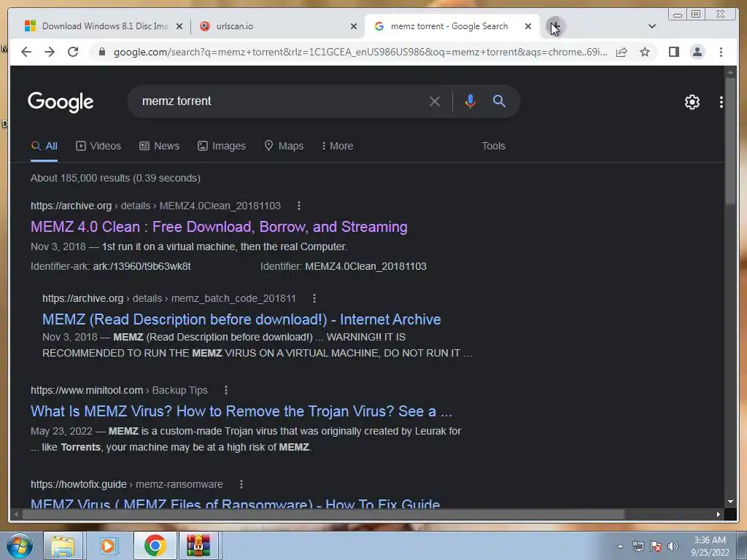Image resolution: width=747 pixels, height=560 pixels.
Task: Click the vertical scrollbar thumb
Action: click(730, 141)
